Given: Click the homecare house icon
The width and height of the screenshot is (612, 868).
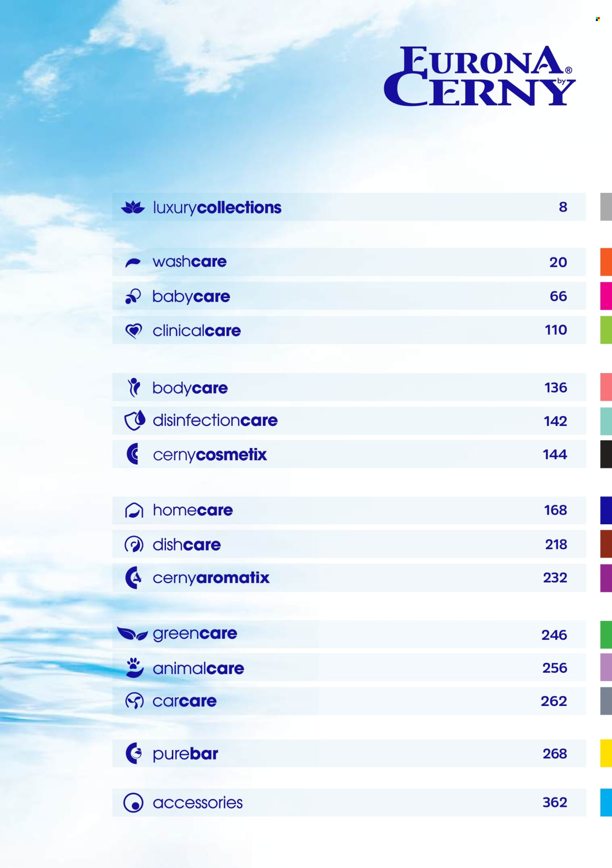Looking at the screenshot, I should [134, 510].
